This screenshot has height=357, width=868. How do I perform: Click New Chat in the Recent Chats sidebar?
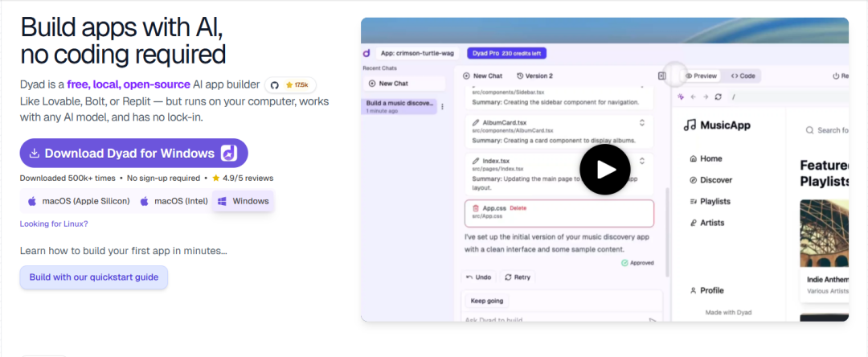point(404,84)
